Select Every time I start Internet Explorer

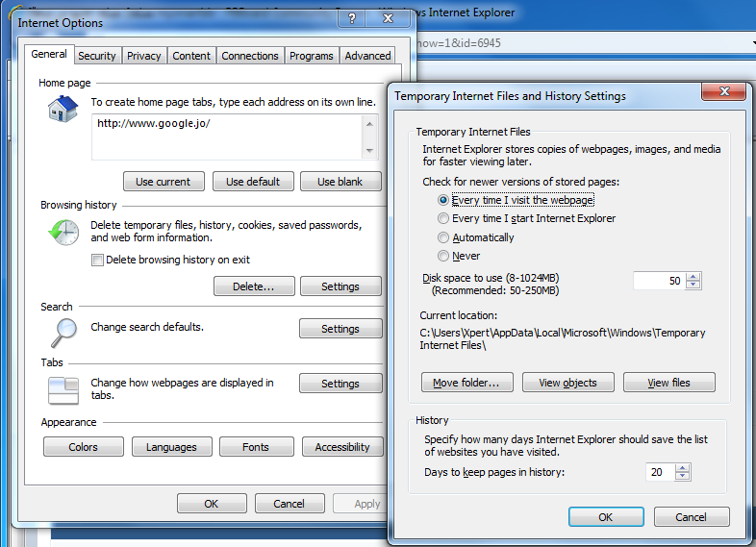443,219
